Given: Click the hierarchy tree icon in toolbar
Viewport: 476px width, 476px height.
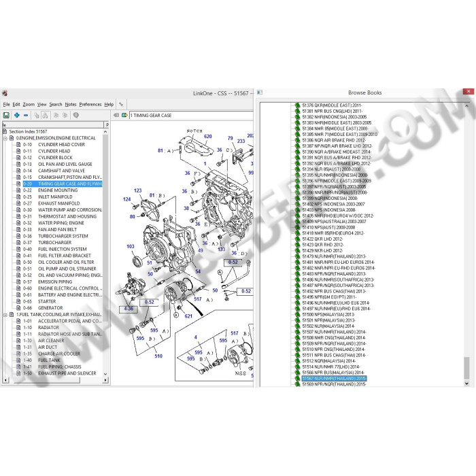Looking at the screenshot, I should click(x=46, y=116).
